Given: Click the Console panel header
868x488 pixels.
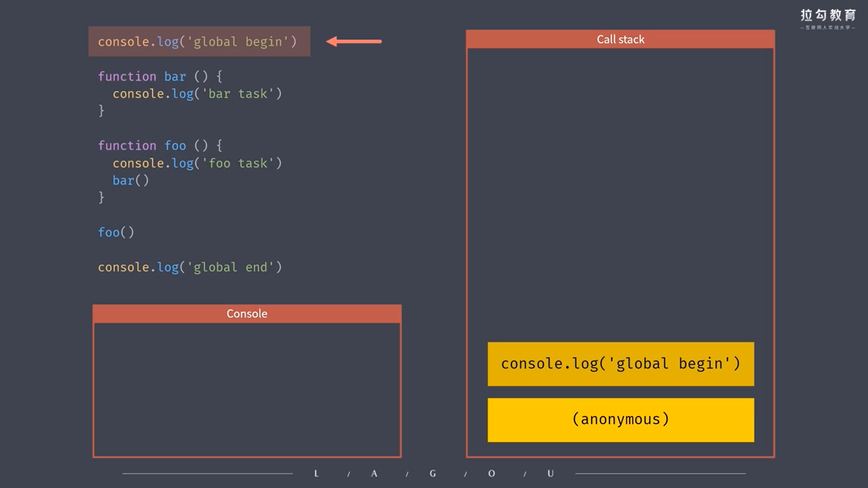Looking at the screenshot, I should (x=247, y=314).
